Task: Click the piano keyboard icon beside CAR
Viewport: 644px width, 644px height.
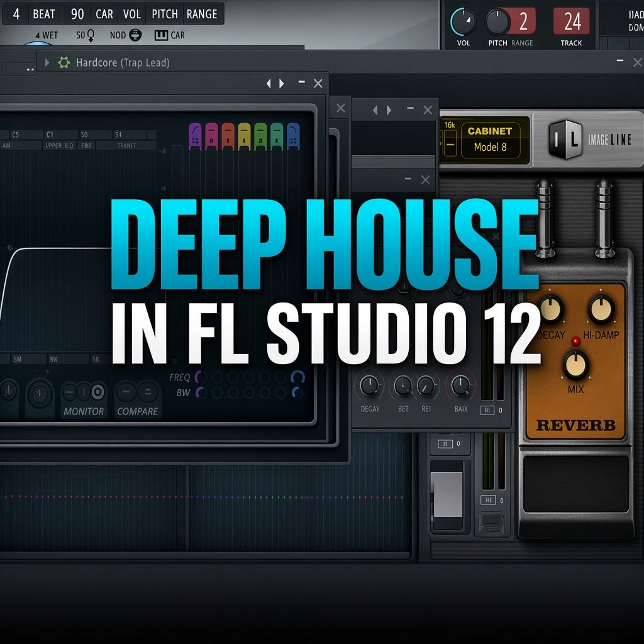Action: pos(161,35)
